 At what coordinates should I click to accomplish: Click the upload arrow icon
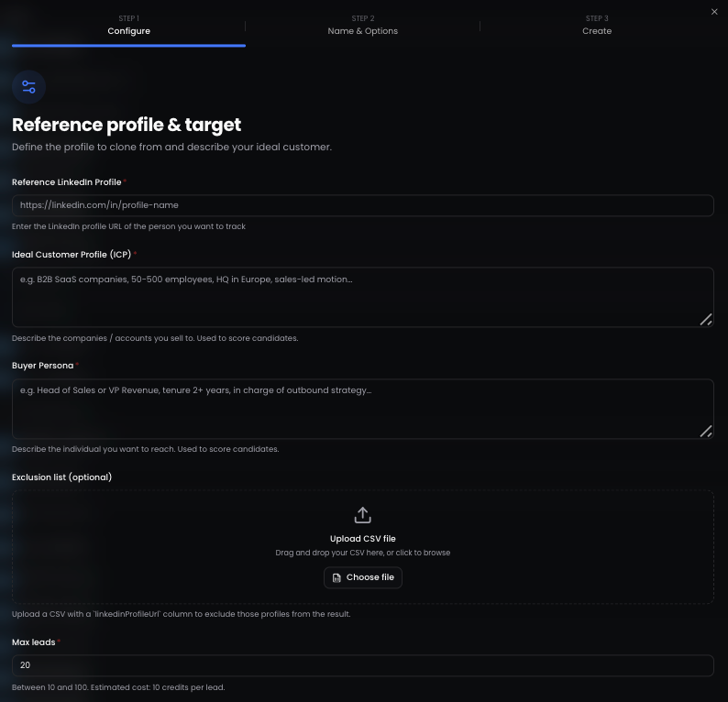pos(362,515)
